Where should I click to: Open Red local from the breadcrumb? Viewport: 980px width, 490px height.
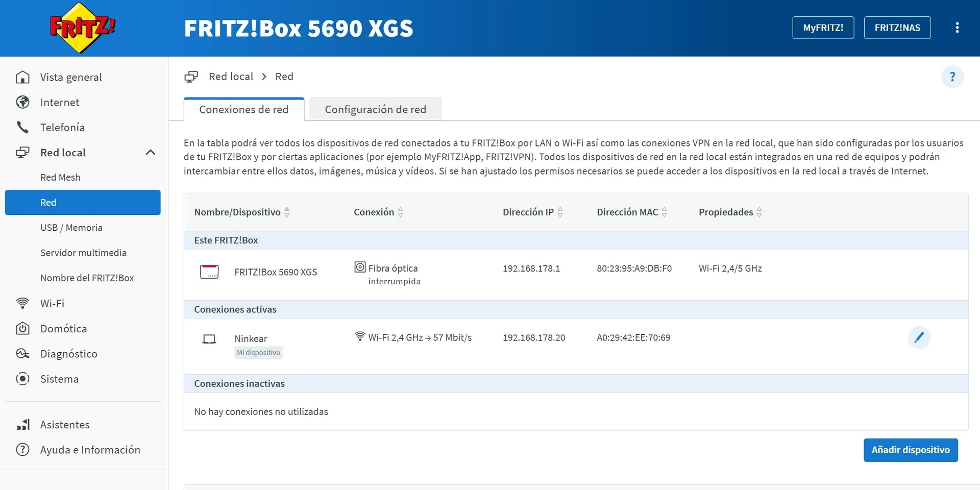(231, 76)
